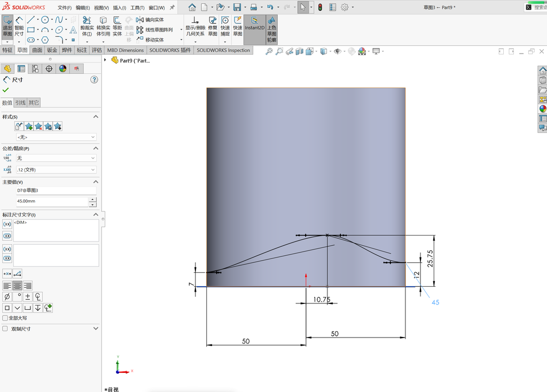Toggle 上色草图轮廓 shaded sketch contours
547x392 pixels.
(x=272, y=30)
